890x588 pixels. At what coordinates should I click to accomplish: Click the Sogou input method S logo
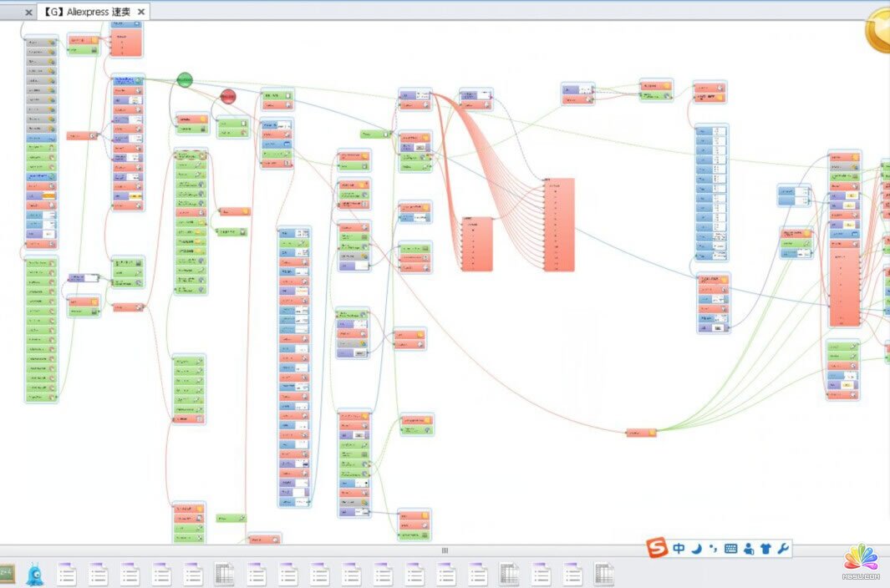[x=659, y=549]
